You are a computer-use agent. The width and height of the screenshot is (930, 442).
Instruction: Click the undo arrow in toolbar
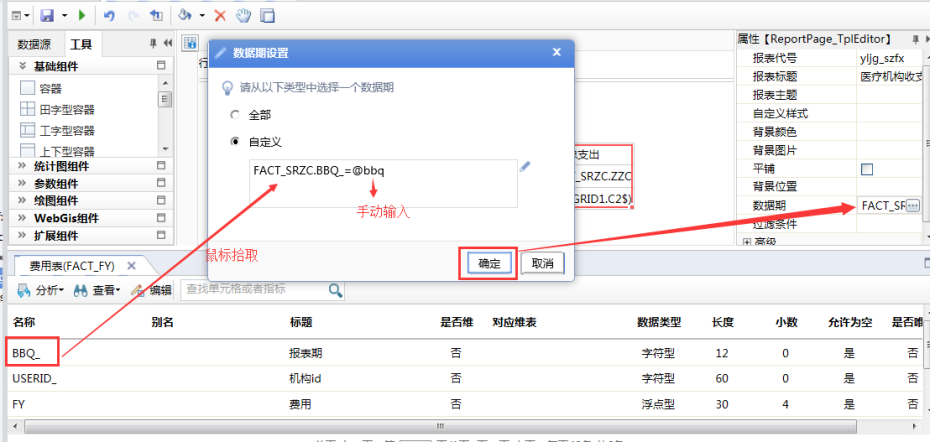(109, 16)
